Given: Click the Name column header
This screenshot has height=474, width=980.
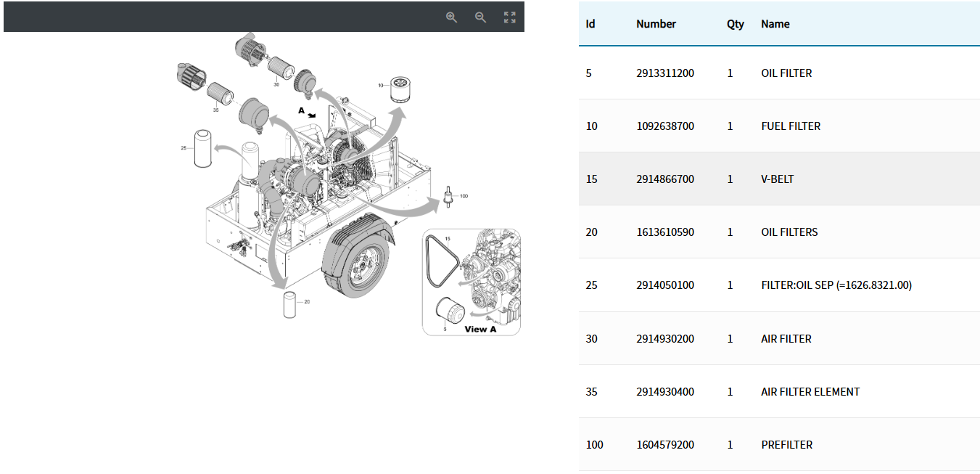Looking at the screenshot, I should (x=775, y=24).
